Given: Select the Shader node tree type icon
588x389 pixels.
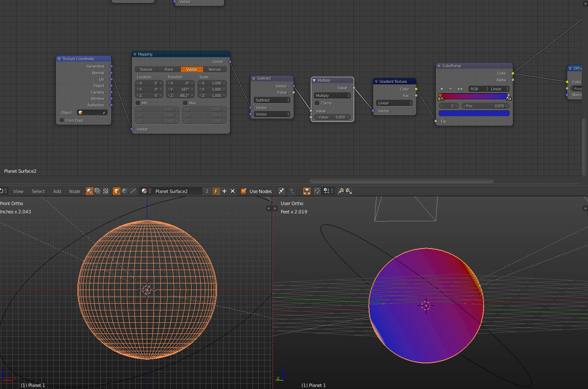Looking at the screenshot, I should tap(90, 191).
